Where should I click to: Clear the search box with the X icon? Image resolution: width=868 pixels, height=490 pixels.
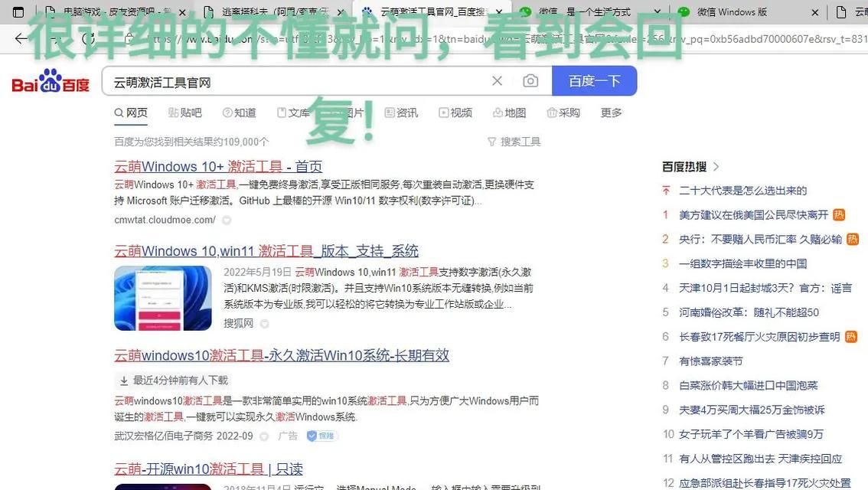click(497, 81)
